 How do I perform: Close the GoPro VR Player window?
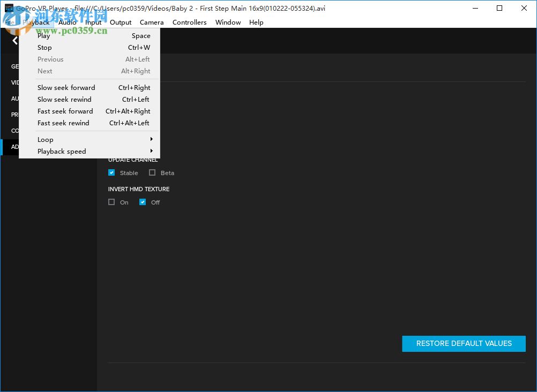tap(524, 8)
